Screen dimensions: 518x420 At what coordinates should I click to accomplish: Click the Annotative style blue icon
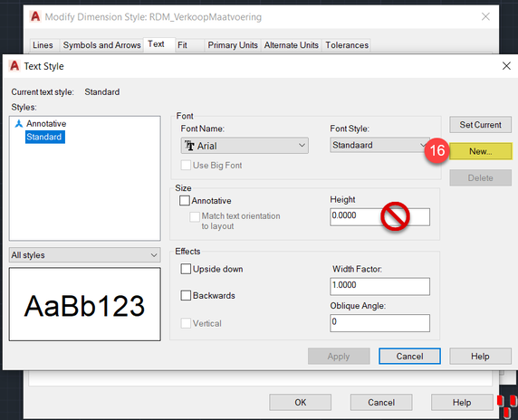[19, 123]
